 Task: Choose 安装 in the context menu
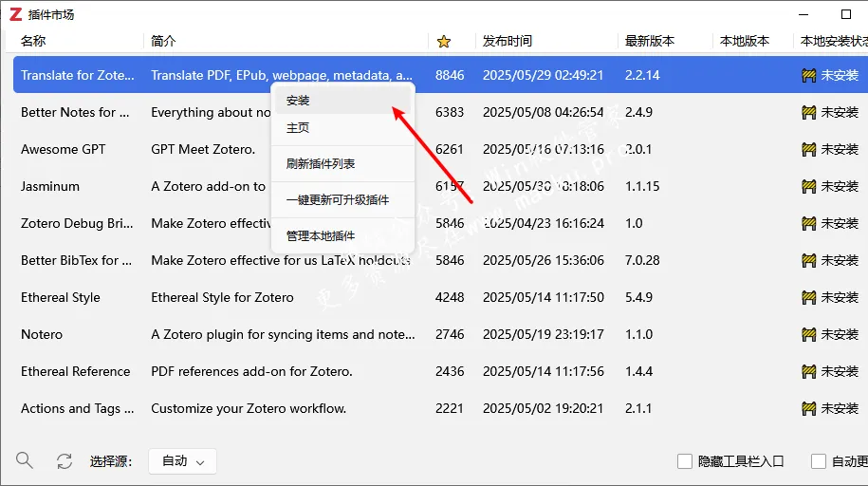tap(342, 101)
